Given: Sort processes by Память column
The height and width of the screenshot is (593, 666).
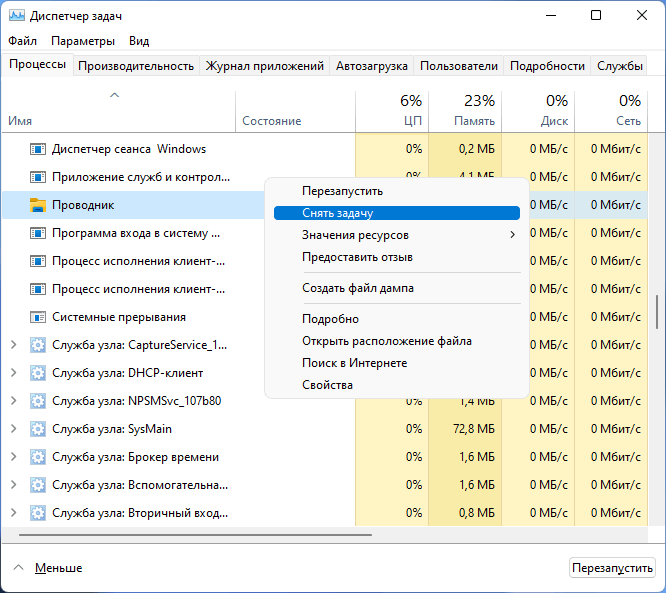Looking at the screenshot, I should [x=473, y=110].
